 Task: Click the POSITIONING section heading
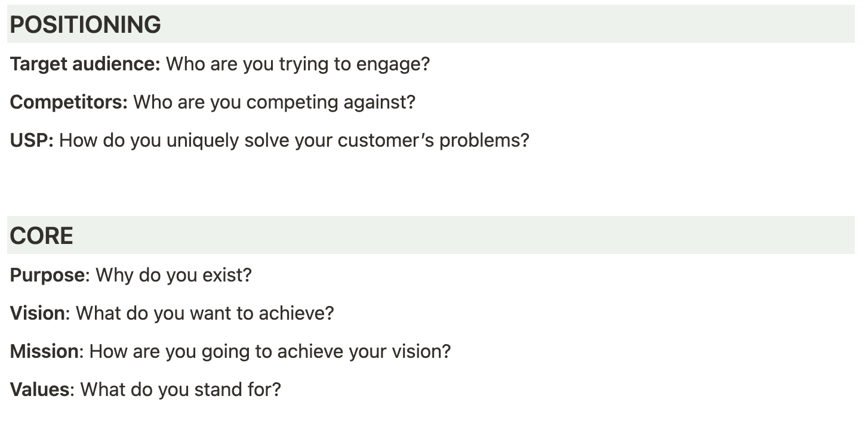[85, 24]
